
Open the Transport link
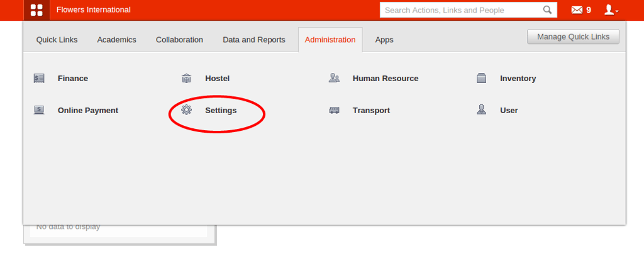[371, 111]
